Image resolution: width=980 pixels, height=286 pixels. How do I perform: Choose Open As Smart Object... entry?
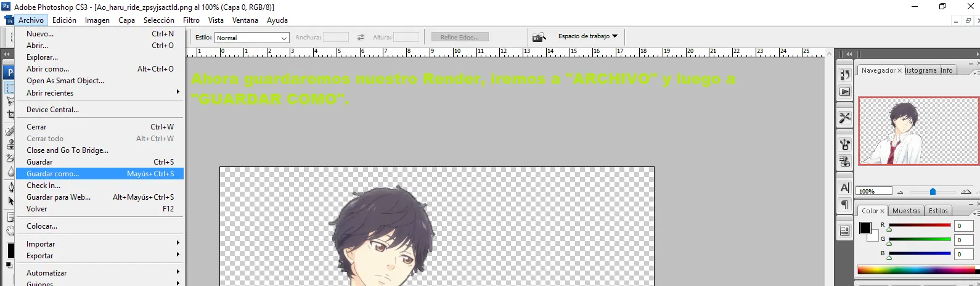point(99,81)
